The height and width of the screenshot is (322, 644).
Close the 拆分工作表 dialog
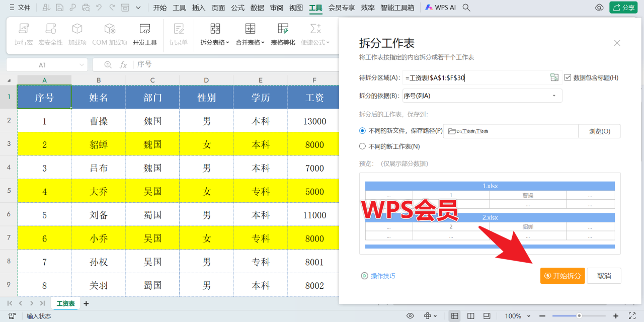click(617, 43)
